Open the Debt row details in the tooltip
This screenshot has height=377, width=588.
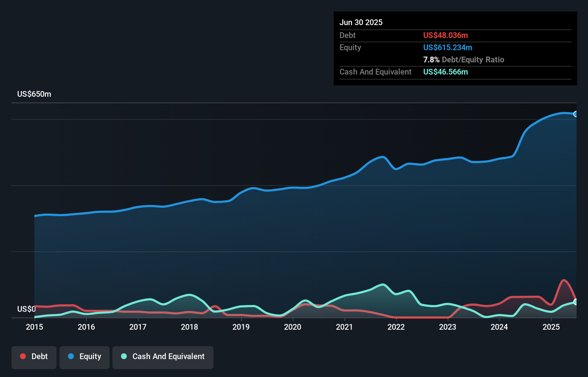click(347, 35)
